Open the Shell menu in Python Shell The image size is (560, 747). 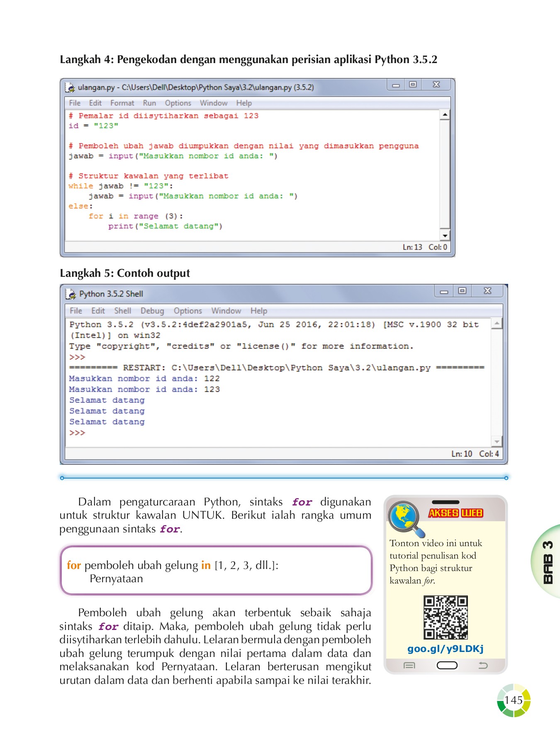(x=122, y=311)
